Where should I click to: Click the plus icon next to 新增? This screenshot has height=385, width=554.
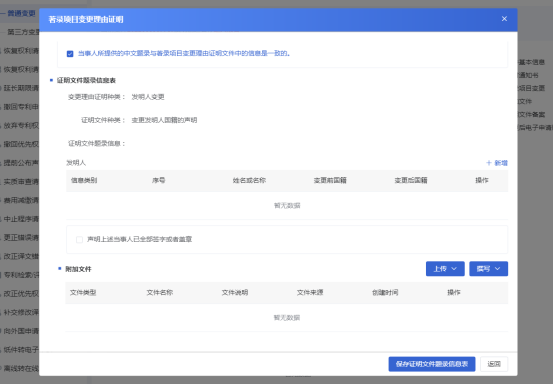coord(489,163)
